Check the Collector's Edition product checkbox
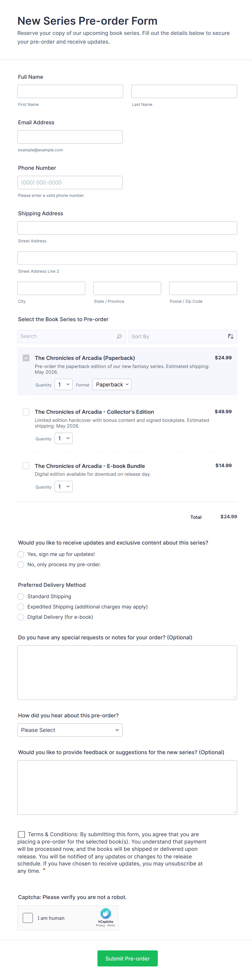The image size is (252, 980). pos(26,412)
